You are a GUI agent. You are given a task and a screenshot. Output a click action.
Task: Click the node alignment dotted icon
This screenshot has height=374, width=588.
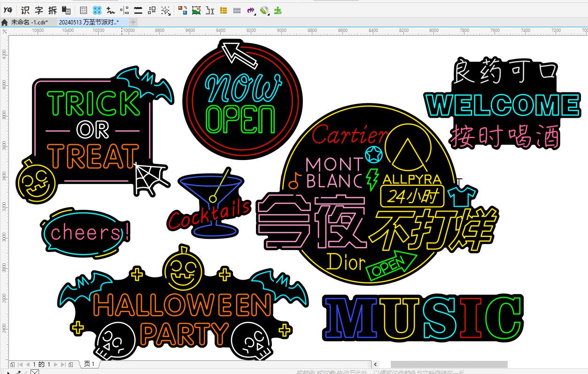point(124,10)
